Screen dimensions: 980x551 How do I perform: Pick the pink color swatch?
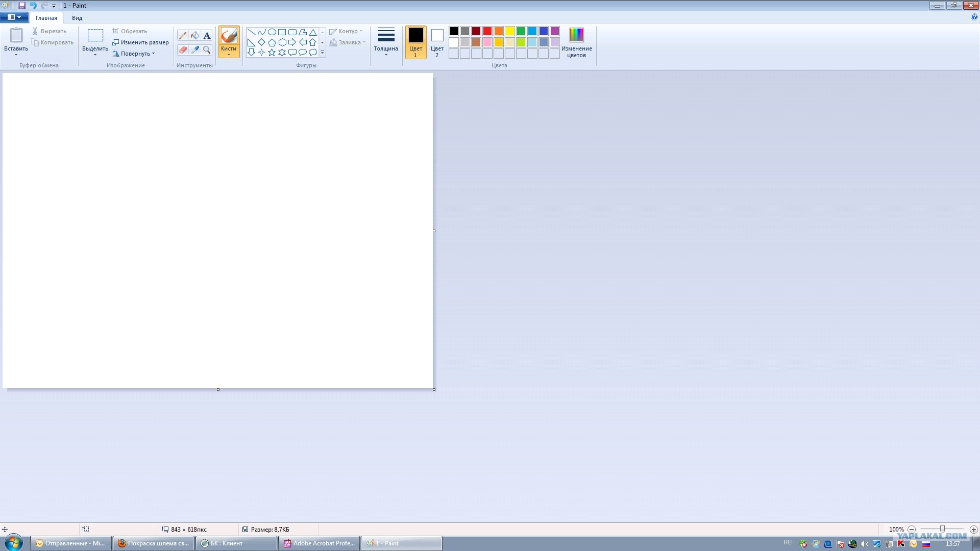click(487, 42)
